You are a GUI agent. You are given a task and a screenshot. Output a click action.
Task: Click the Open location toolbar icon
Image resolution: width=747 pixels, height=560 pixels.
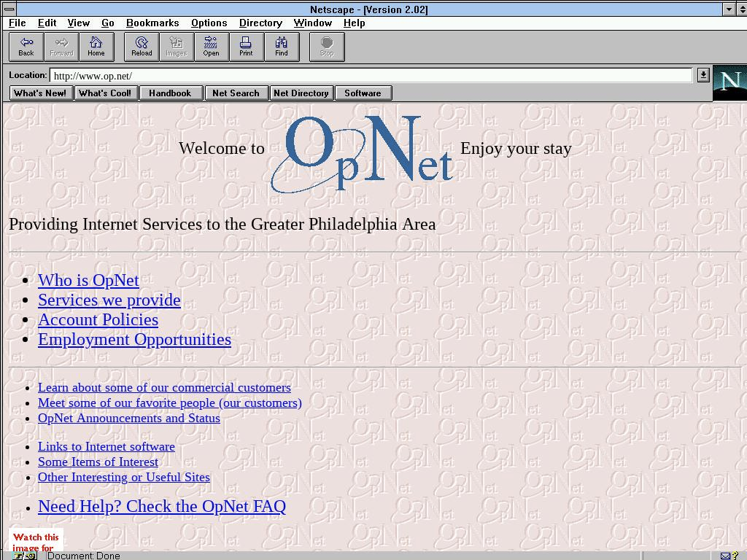tap(211, 47)
